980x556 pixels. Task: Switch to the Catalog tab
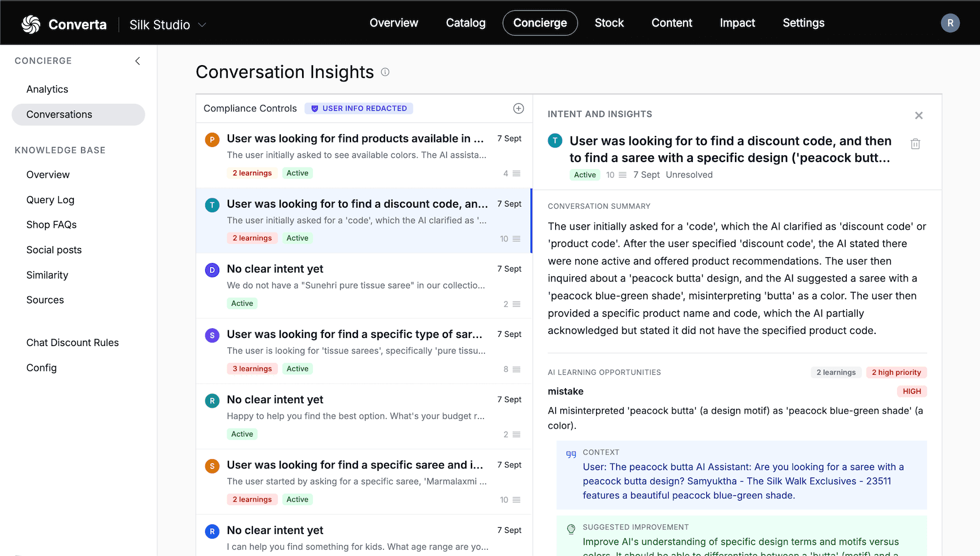pyautogui.click(x=466, y=23)
